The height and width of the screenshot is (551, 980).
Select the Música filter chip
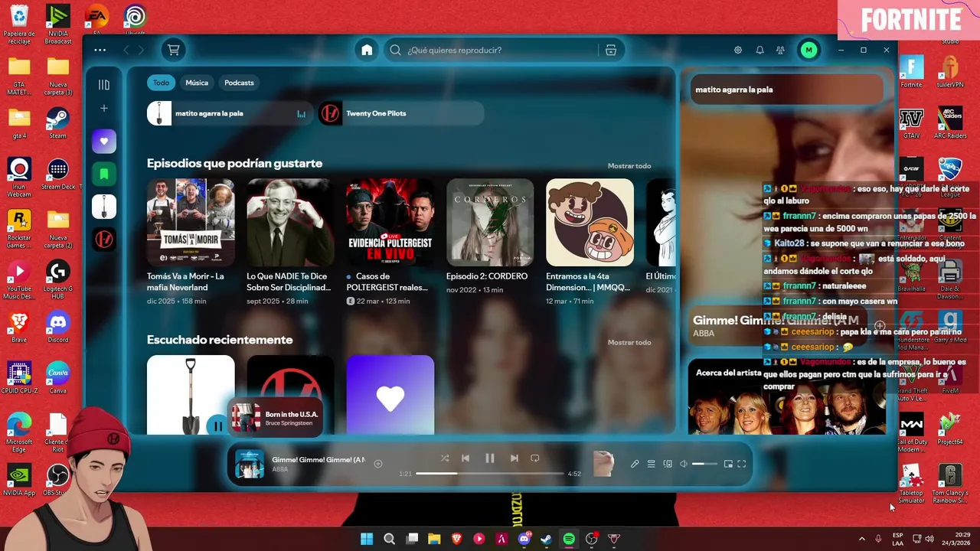coord(197,83)
